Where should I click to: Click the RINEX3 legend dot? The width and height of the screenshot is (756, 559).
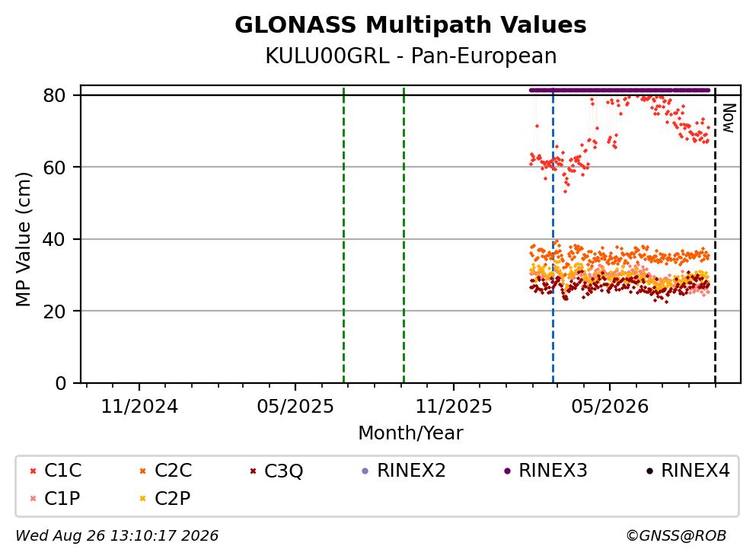pos(507,471)
